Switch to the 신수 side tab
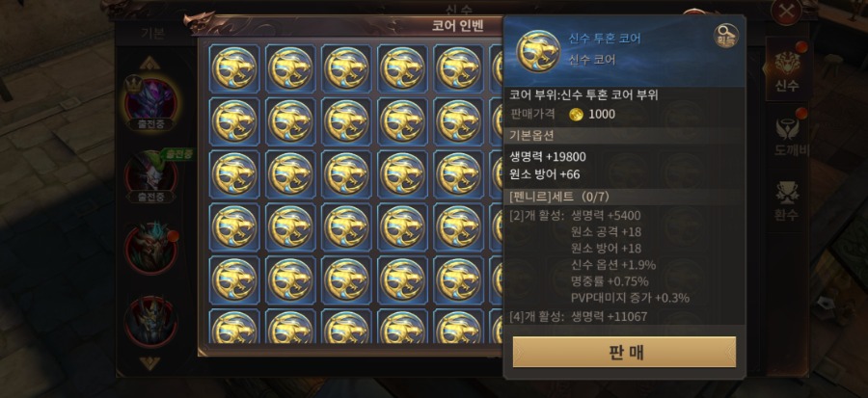The image size is (868, 398). point(787,70)
